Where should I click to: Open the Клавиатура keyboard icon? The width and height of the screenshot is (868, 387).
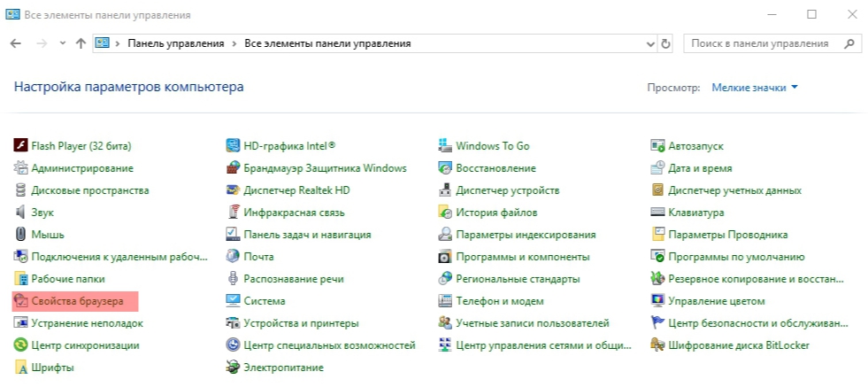657,213
